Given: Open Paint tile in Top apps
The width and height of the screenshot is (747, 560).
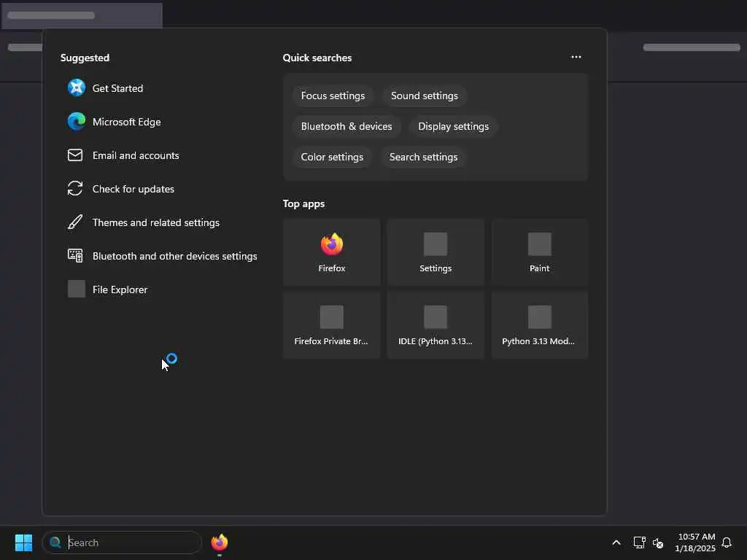Looking at the screenshot, I should coord(539,252).
